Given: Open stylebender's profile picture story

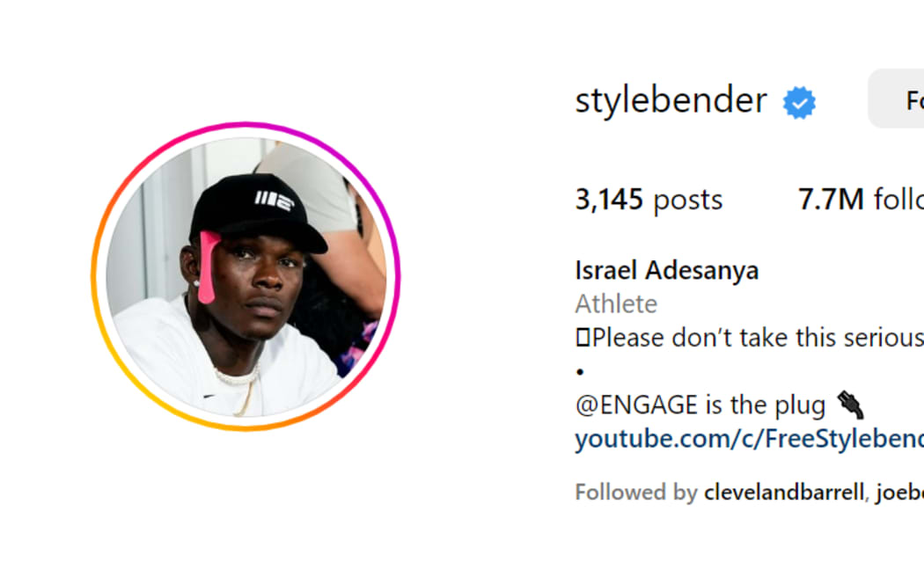Looking at the screenshot, I should pyautogui.click(x=246, y=277).
